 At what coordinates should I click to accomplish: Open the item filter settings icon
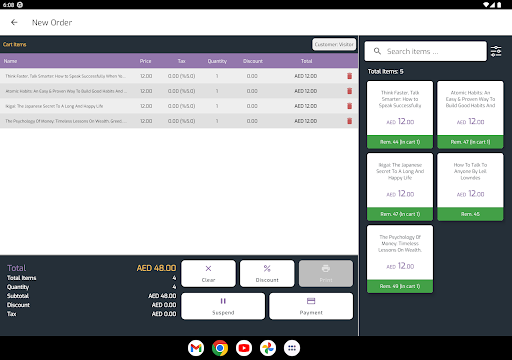(x=496, y=51)
